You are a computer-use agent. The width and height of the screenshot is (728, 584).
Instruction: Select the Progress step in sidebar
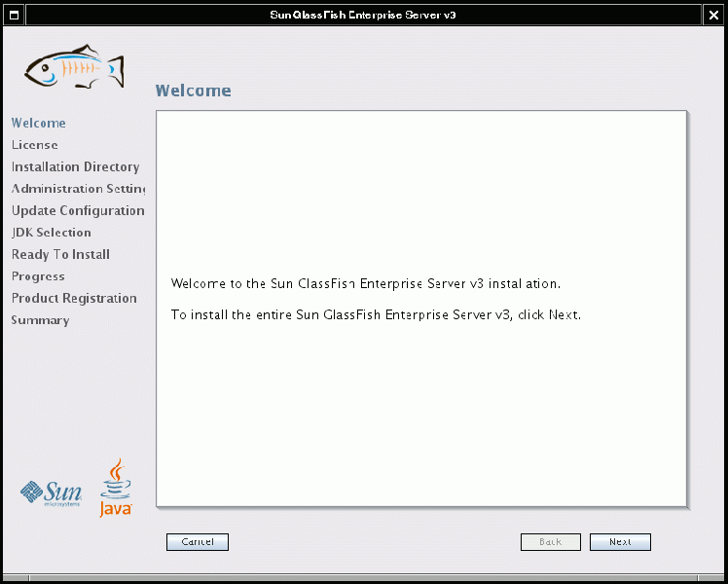38,276
